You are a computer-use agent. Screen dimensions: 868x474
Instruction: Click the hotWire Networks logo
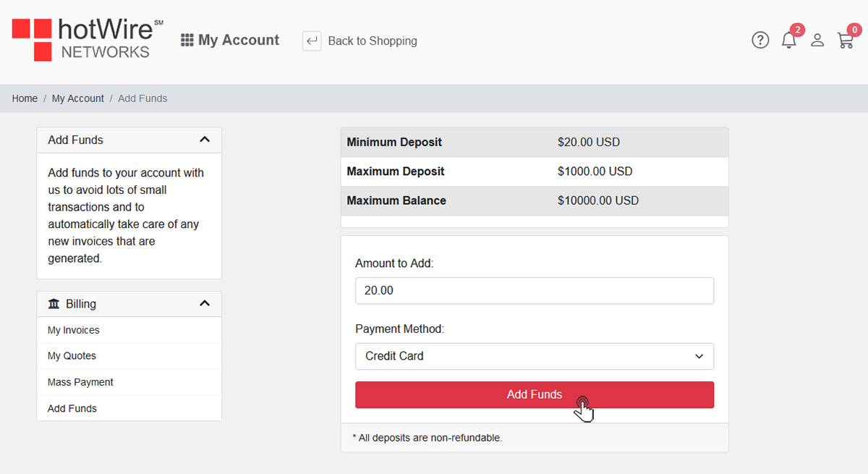point(83,40)
